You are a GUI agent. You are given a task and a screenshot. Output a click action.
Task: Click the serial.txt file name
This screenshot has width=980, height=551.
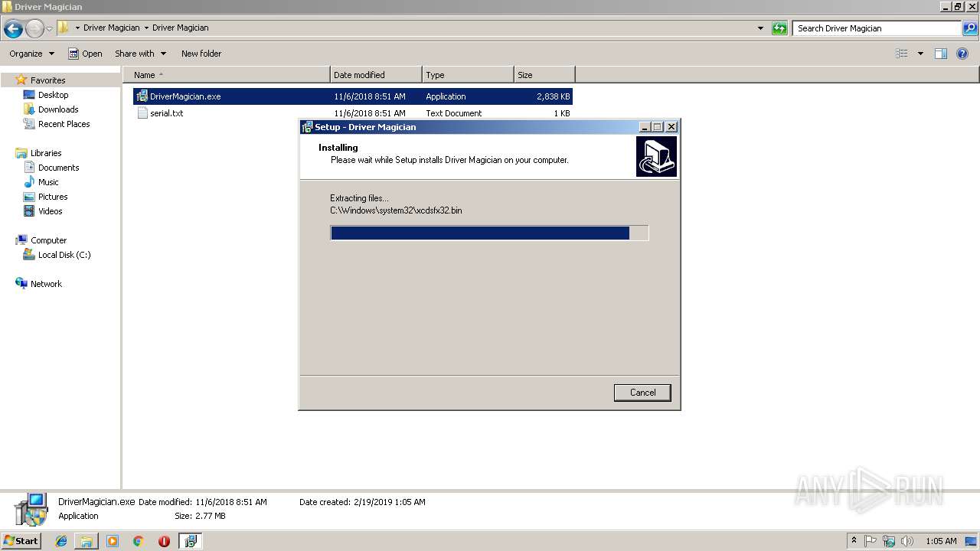click(166, 113)
